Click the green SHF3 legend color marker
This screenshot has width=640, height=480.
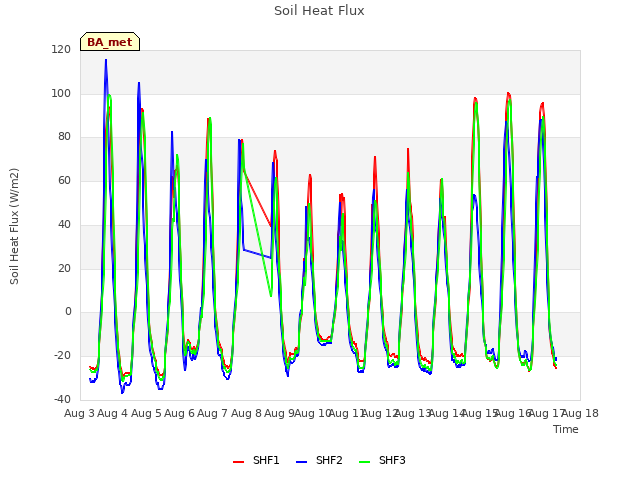pos(364,462)
